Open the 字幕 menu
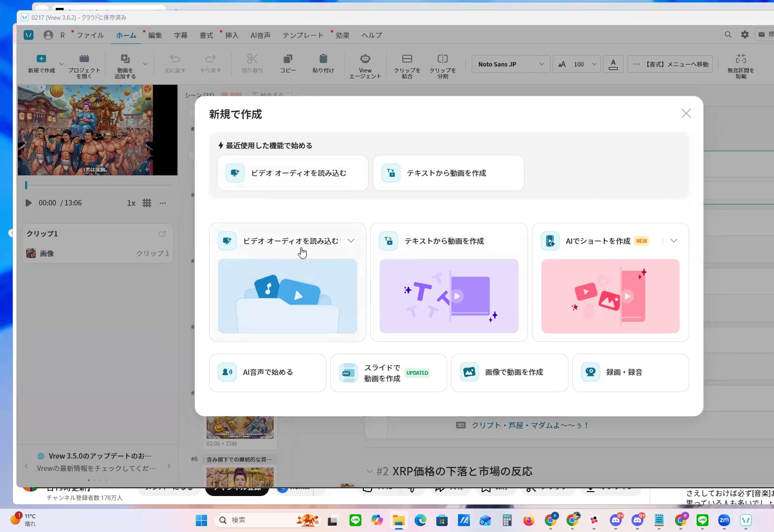The width and height of the screenshot is (774, 532). pos(180,35)
